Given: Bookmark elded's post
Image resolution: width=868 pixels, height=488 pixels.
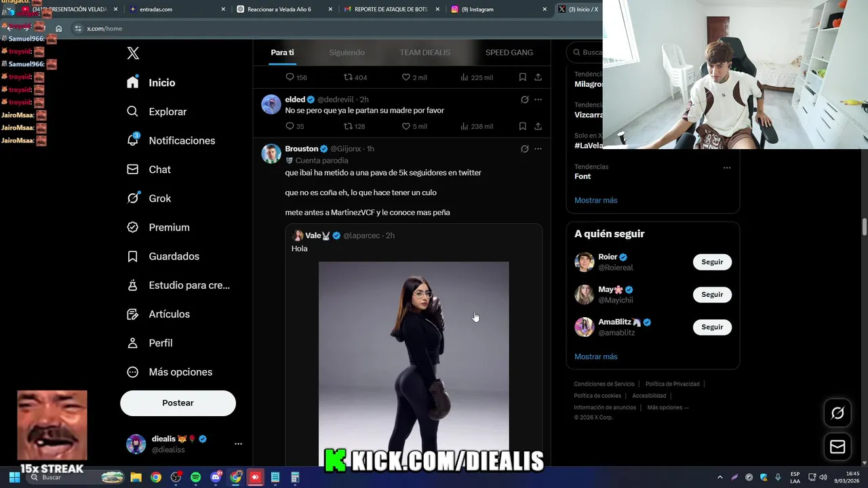Looking at the screenshot, I should pos(522,126).
